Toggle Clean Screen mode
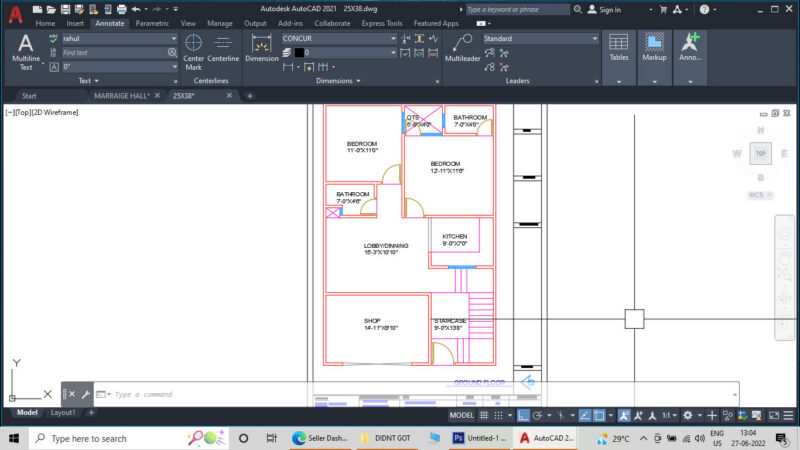 pos(774,415)
